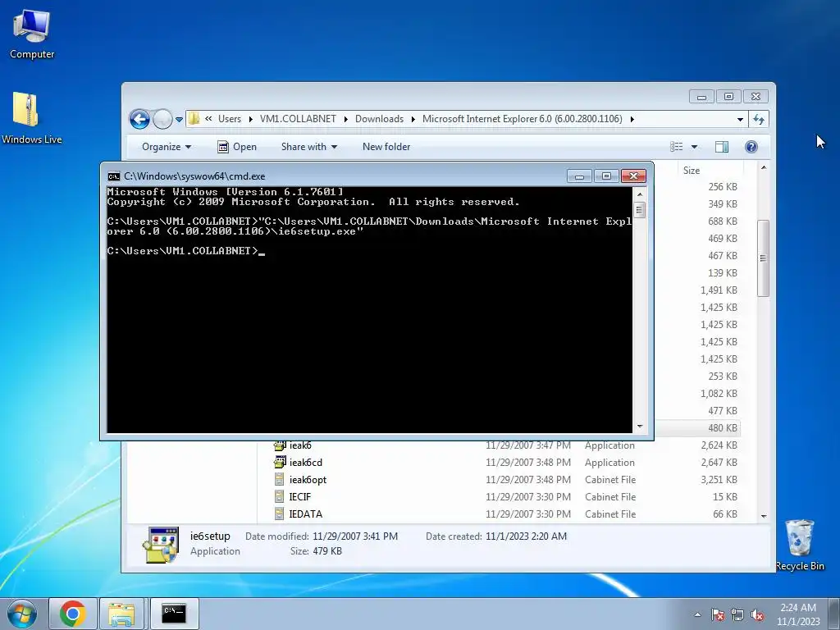The height and width of the screenshot is (630, 840).
Task: Expand arrow after Internet Explorer 6.0 breadcrumb
Action: pos(632,119)
